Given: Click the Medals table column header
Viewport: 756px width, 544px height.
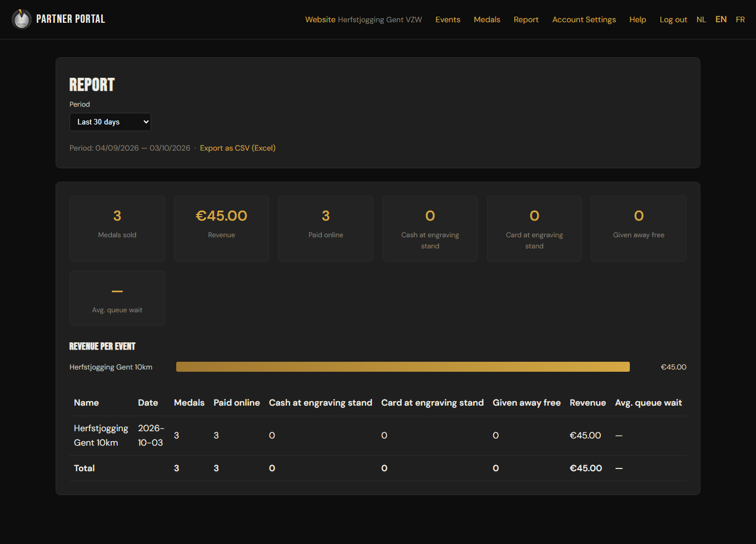Looking at the screenshot, I should [x=189, y=403].
